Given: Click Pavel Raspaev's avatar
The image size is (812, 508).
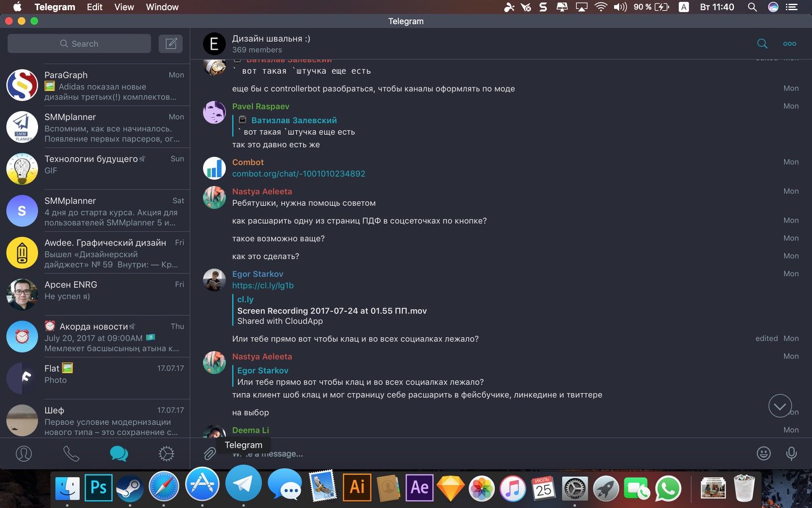Looking at the screenshot, I should [214, 112].
